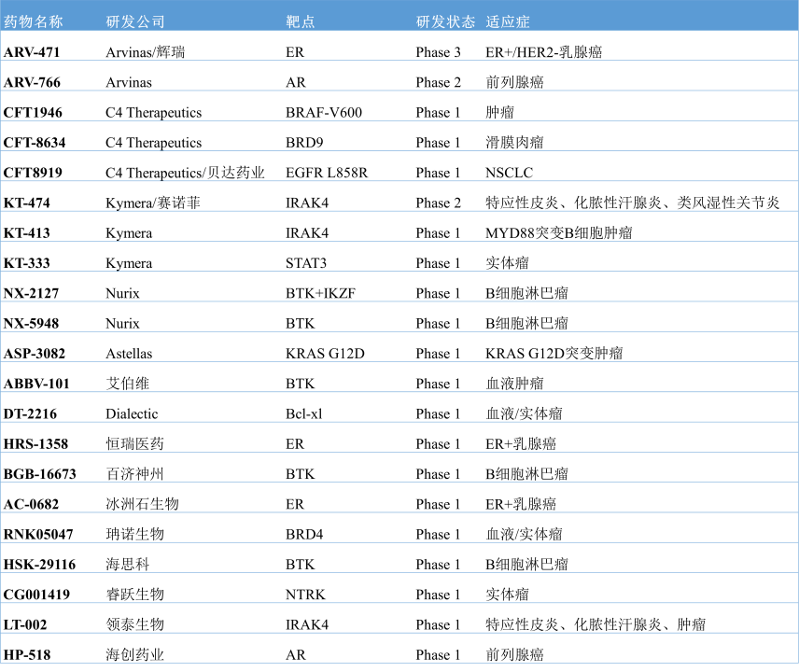Click the EGFR L858R target cell

327,173
